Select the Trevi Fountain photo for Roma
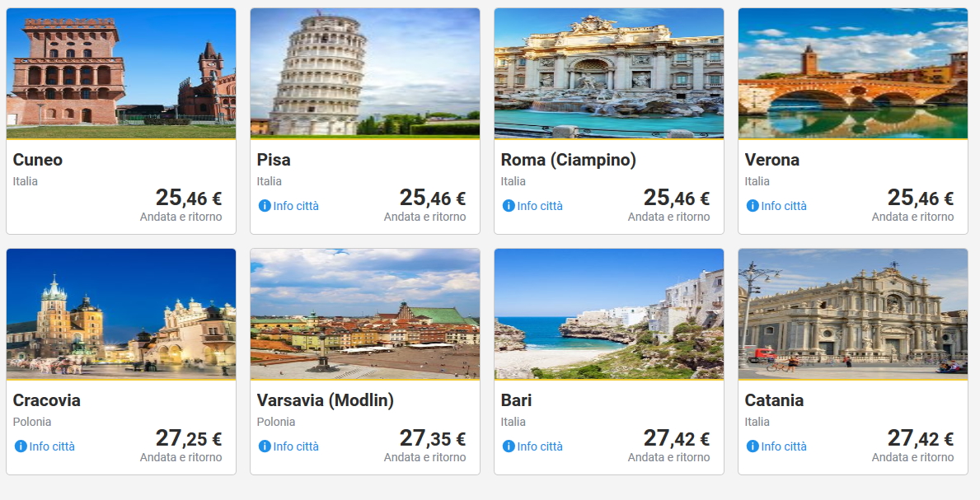980x500 pixels. pyautogui.click(x=609, y=73)
